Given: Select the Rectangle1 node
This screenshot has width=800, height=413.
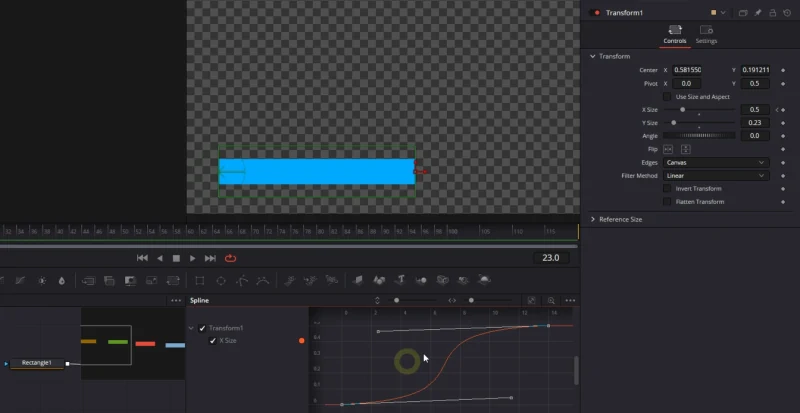Looking at the screenshot, I should click(43, 363).
